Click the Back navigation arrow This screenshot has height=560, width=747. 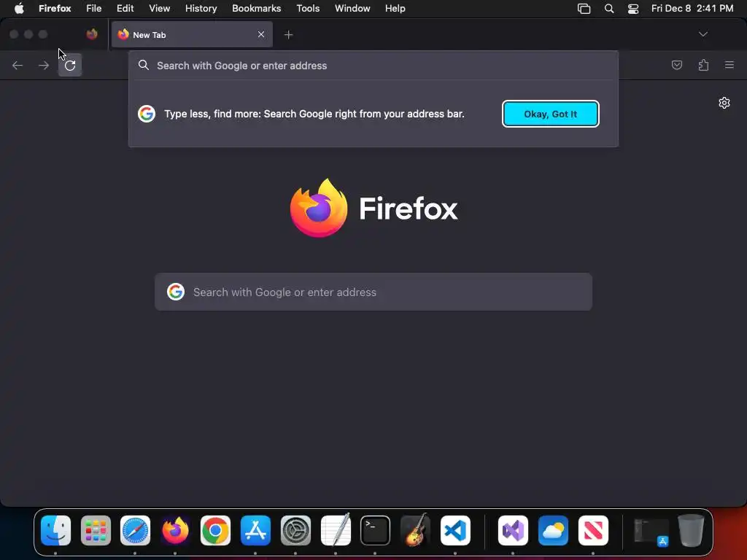[18, 65]
